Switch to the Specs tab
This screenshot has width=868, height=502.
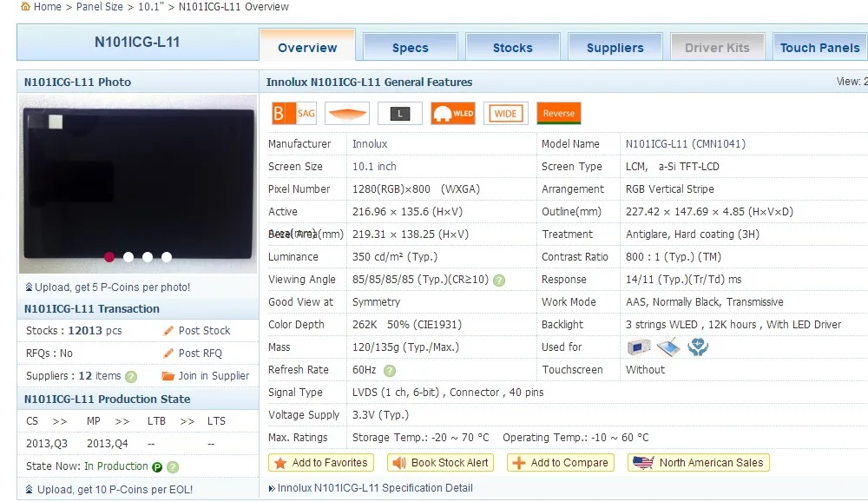coord(411,48)
